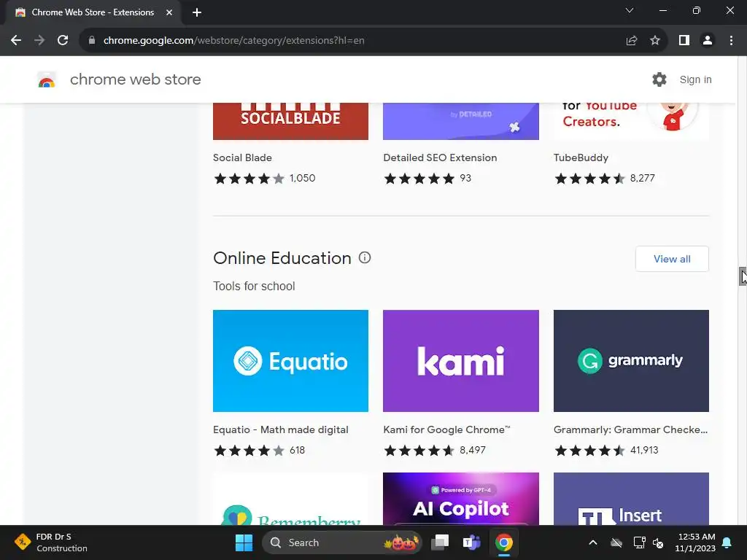Click the forward navigation arrow

coord(39,41)
